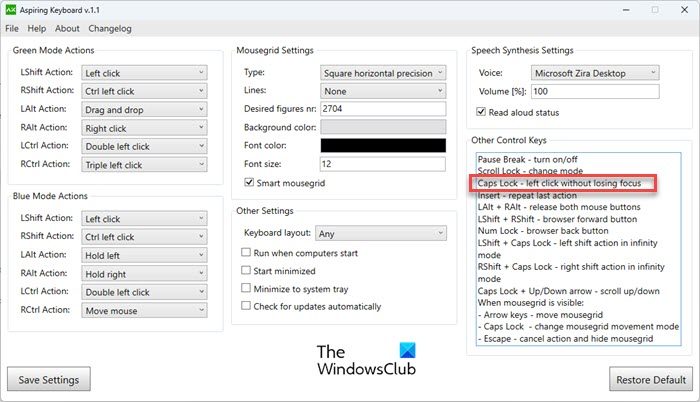Viewport: 700px width, 402px height.
Task: Enable Run when computers start
Action: pos(246,252)
